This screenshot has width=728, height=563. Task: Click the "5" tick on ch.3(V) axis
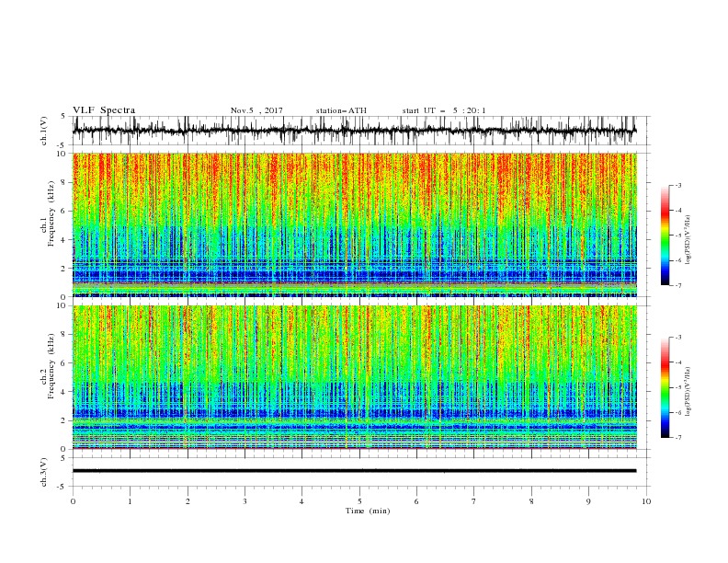tap(63, 457)
